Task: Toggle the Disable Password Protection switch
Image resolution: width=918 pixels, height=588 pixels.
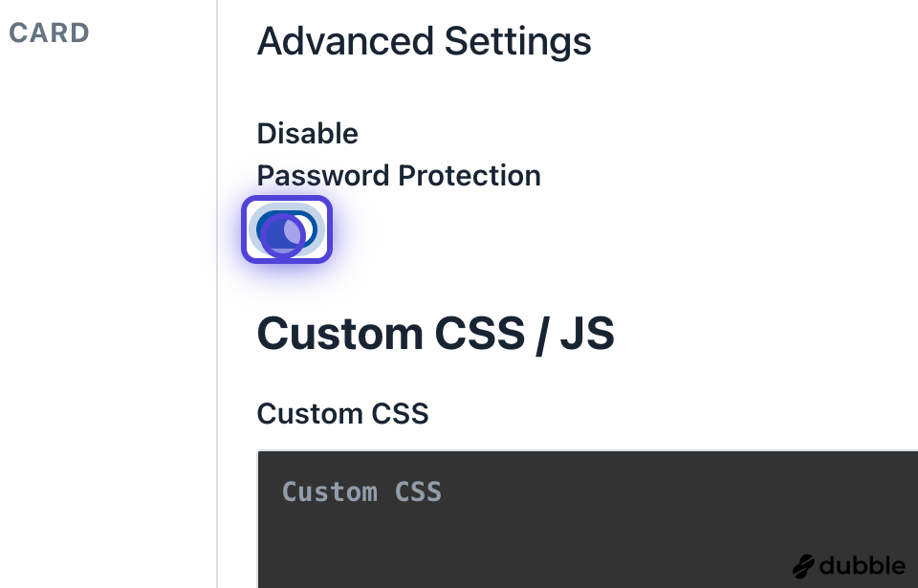Action: tap(286, 229)
